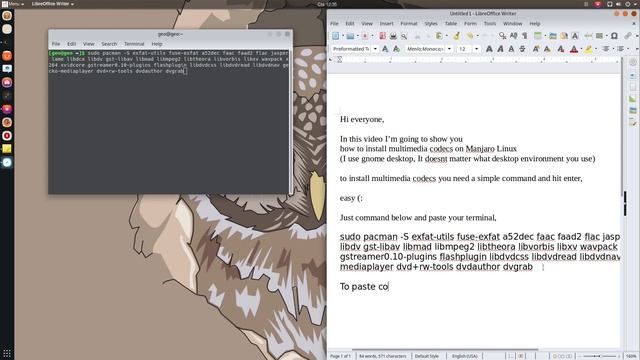Click the Insert Text Box icon
The height and width of the screenshot is (360, 640).
(x=575, y=36)
